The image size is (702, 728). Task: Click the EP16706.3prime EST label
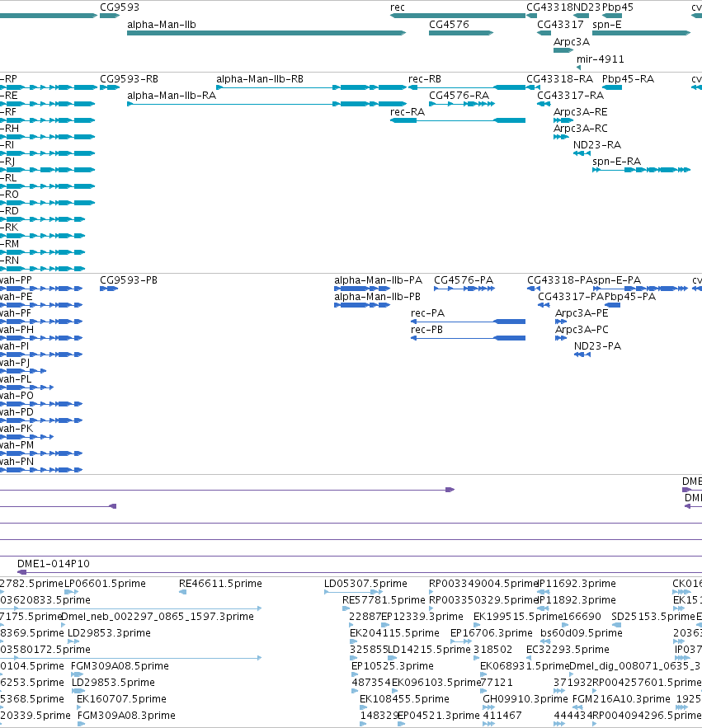coord(492,633)
